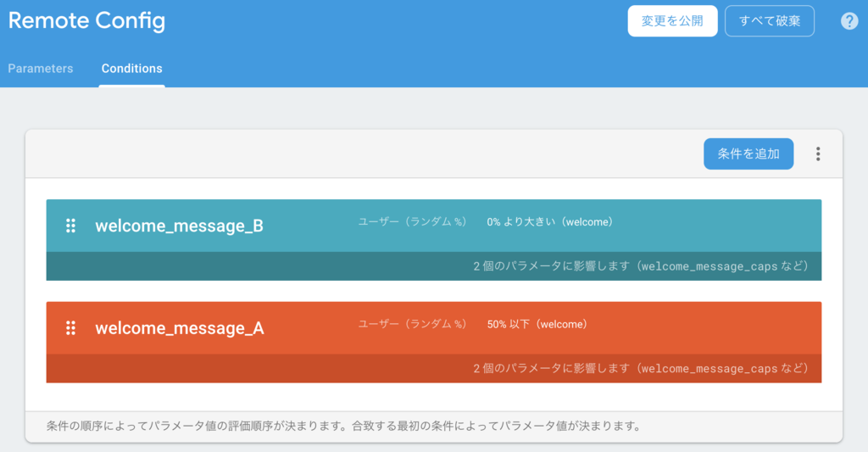Image resolution: width=868 pixels, height=452 pixels.
Task: Click the '50% 以下 (welcome)' rule text
Action: tap(537, 325)
